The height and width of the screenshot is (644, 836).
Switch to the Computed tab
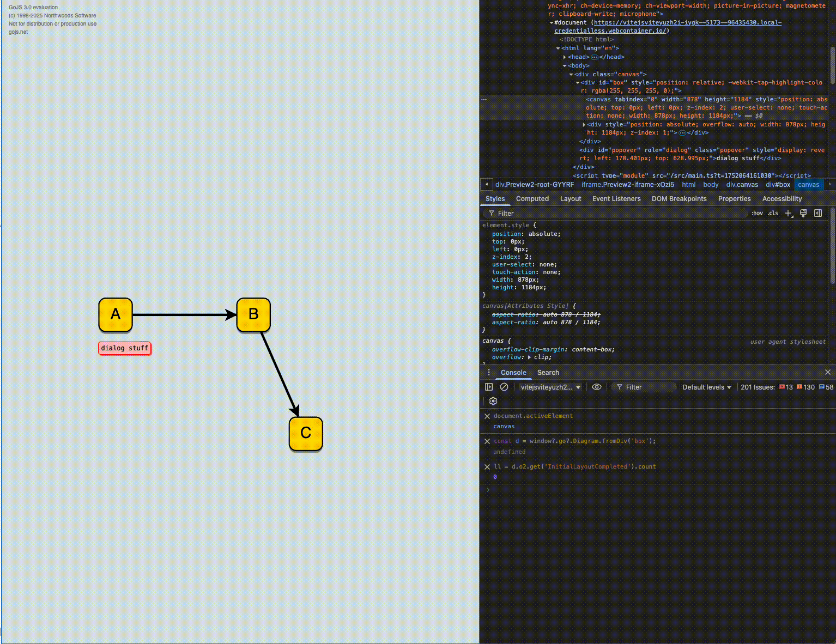point(532,199)
